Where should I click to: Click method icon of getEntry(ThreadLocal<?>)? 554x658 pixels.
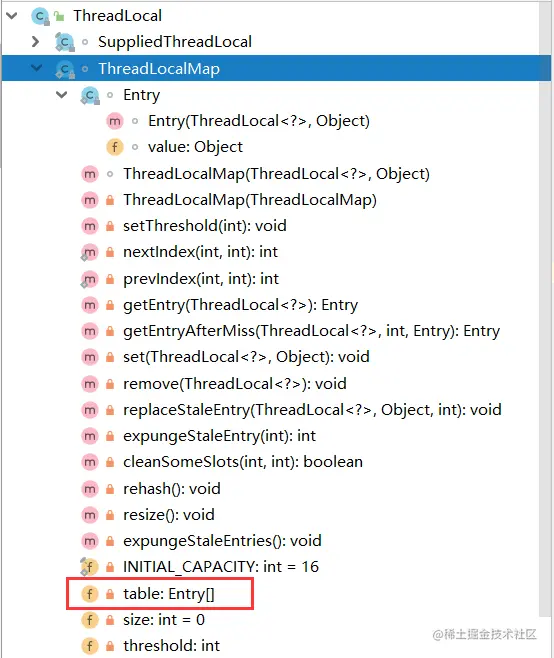(90, 305)
